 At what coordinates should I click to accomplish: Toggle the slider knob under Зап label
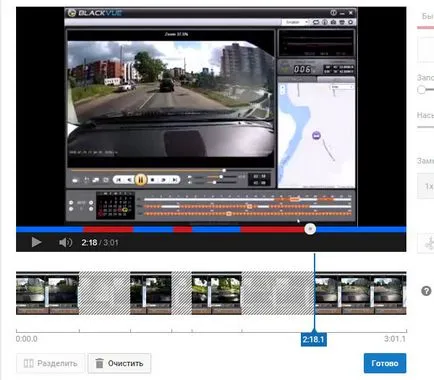pos(421,90)
